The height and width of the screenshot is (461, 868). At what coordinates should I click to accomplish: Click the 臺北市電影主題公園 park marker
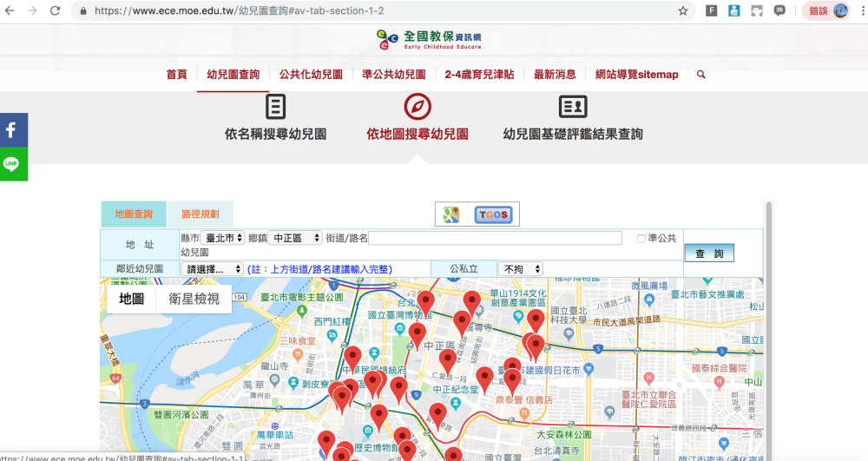pos(302,311)
